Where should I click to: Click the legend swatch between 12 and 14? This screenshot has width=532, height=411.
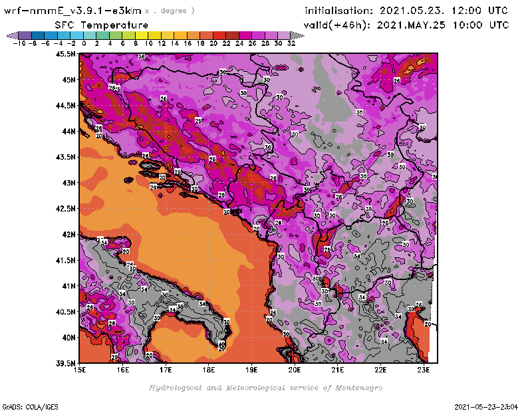click(x=168, y=35)
